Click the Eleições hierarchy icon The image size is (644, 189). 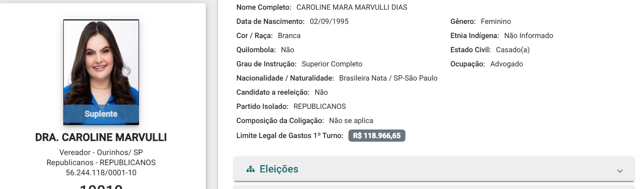[250, 169]
